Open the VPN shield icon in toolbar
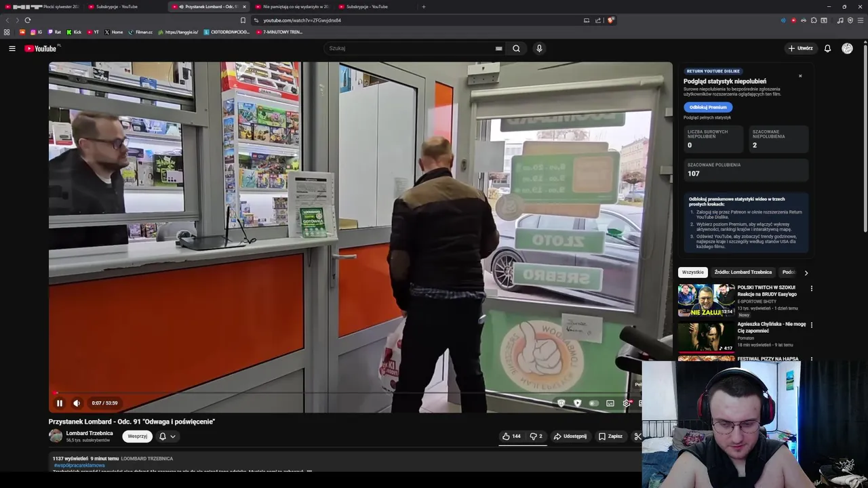The image size is (868, 488). 850,20
